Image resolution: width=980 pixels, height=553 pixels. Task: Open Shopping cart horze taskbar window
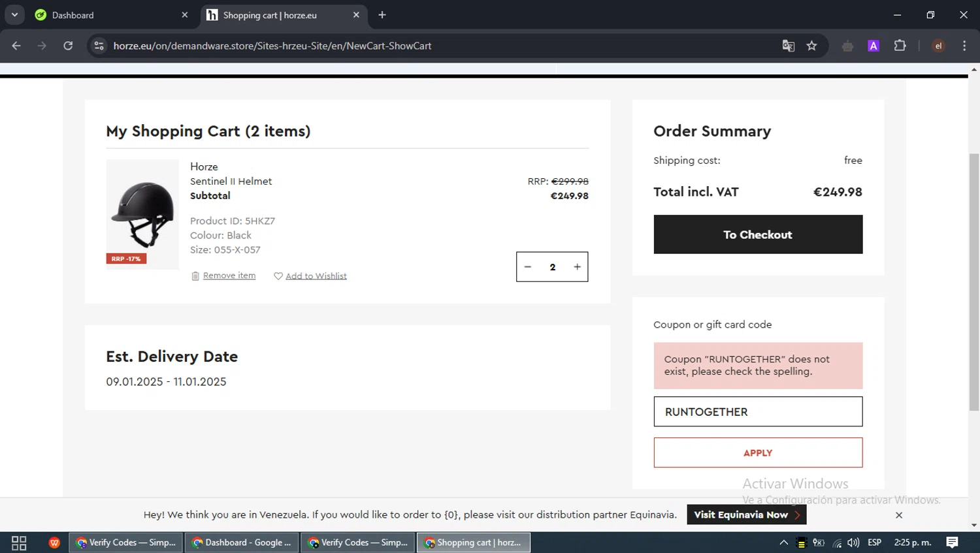click(x=473, y=543)
